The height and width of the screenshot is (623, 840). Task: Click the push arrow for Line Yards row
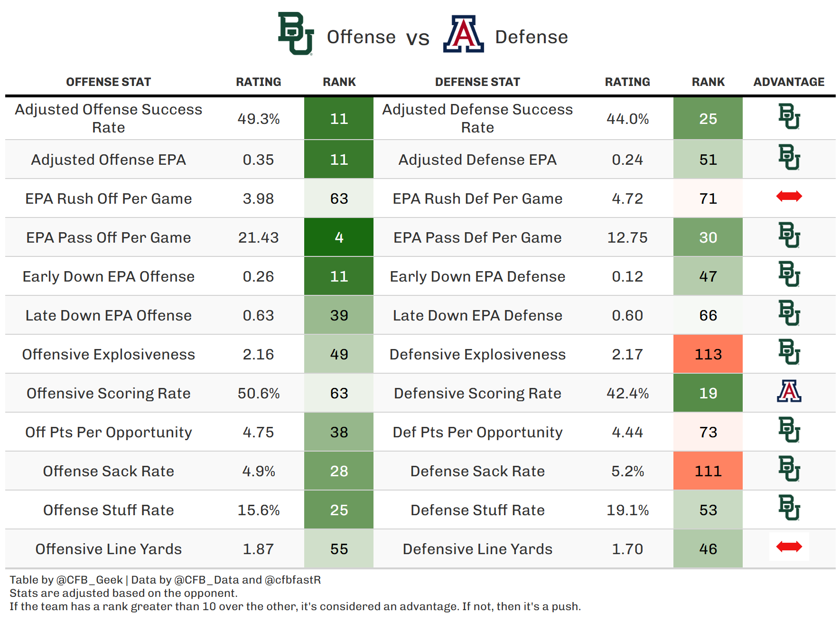pos(789,547)
